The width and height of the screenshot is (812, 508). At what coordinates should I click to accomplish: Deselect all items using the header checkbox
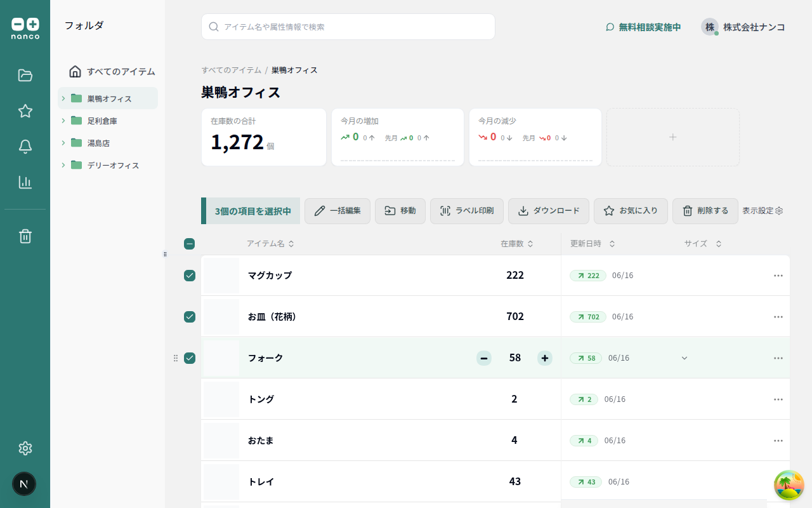click(189, 243)
